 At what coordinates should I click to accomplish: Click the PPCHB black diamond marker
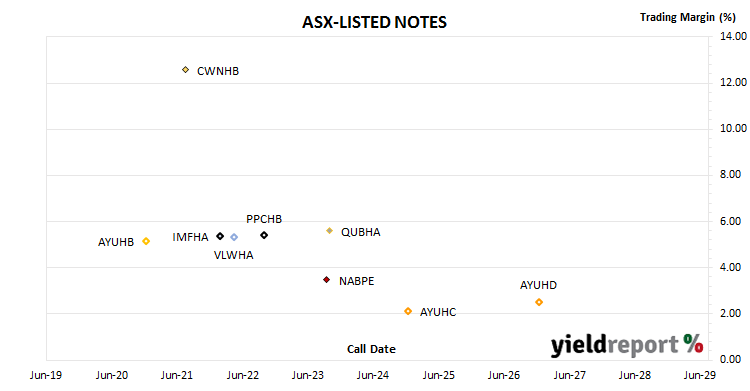[x=264, y=235]
